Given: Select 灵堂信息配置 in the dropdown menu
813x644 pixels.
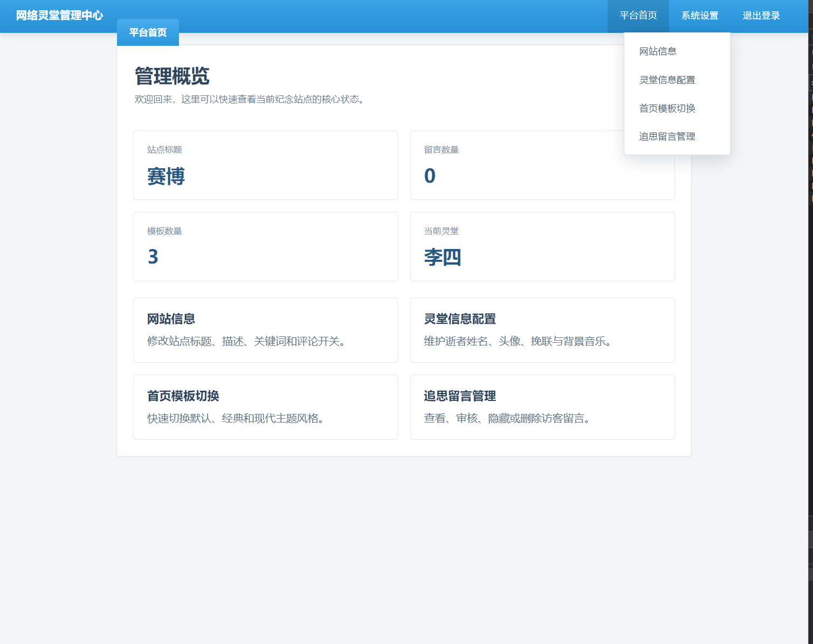Looking at the screenshot, I should 667,80.
